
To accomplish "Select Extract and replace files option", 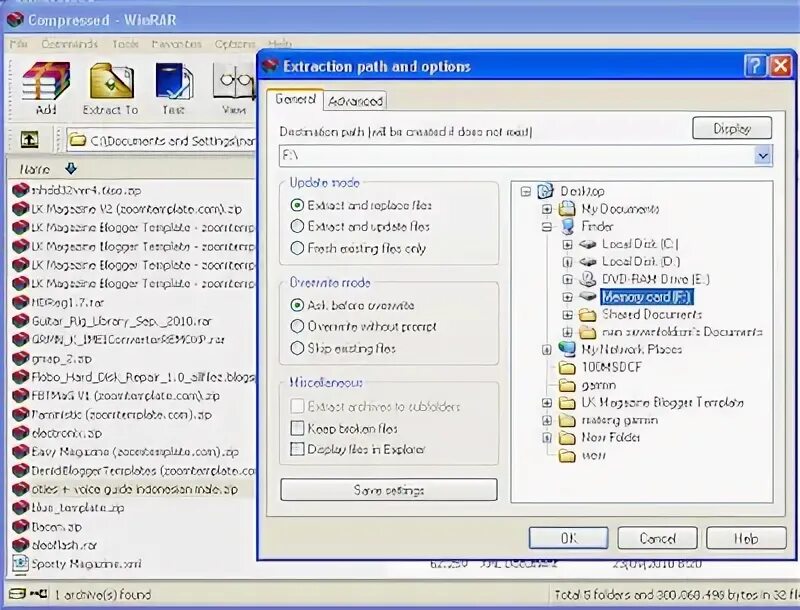I will [x=297, y=205].
